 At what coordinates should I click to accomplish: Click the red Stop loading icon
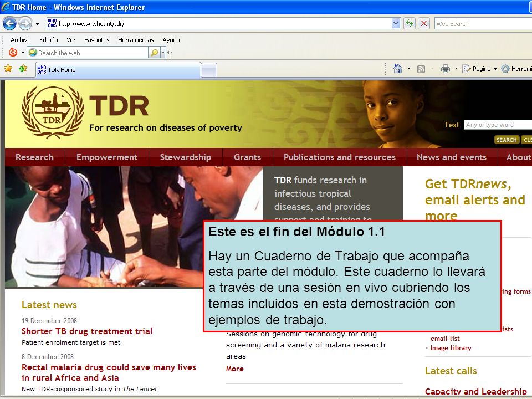click(x=424, y=23)
